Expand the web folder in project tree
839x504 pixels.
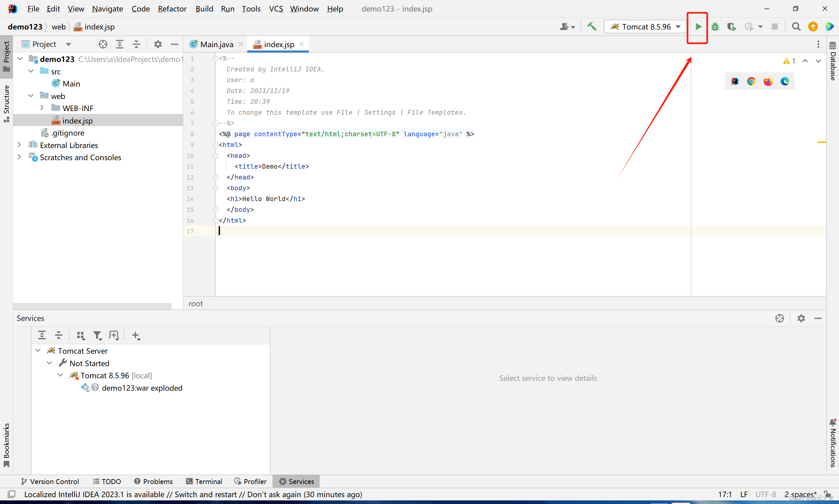click(33, 96)
